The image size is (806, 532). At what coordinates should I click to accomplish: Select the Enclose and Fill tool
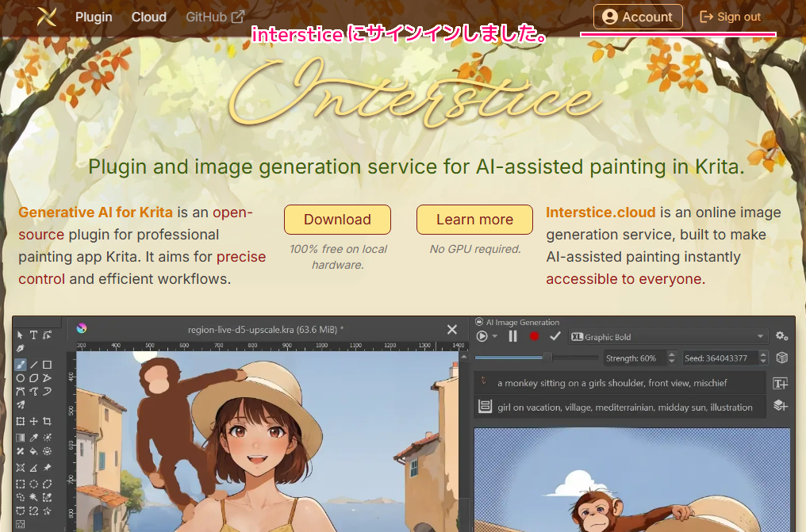[47, 451]
